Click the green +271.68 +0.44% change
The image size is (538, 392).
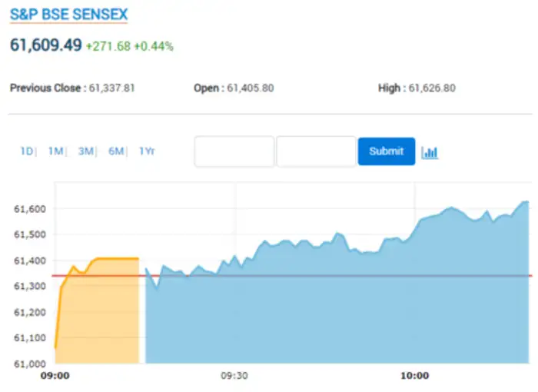(131, 46)
